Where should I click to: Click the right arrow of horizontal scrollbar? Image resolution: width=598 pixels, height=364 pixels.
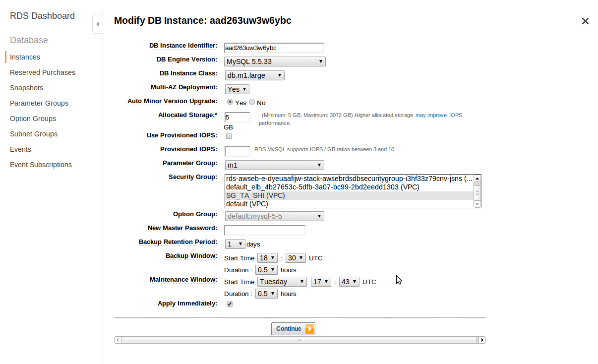coord(481,340)
